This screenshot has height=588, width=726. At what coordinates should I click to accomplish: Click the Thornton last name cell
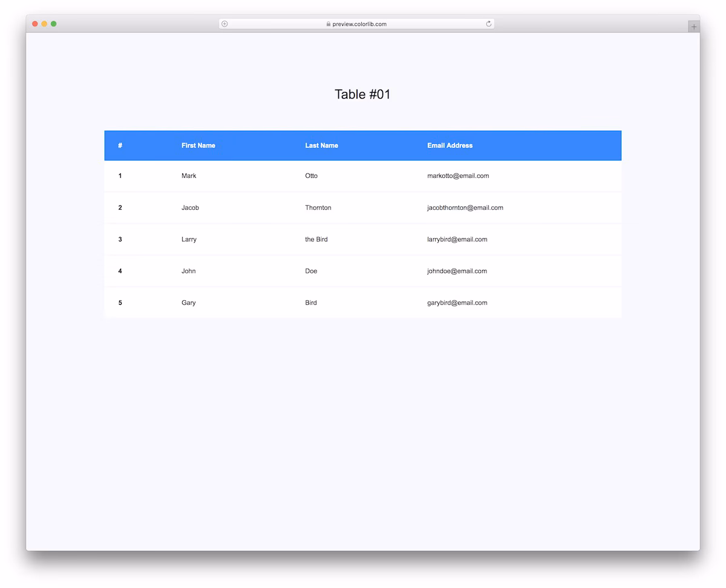pyautogui.click(x=318, y=207)
